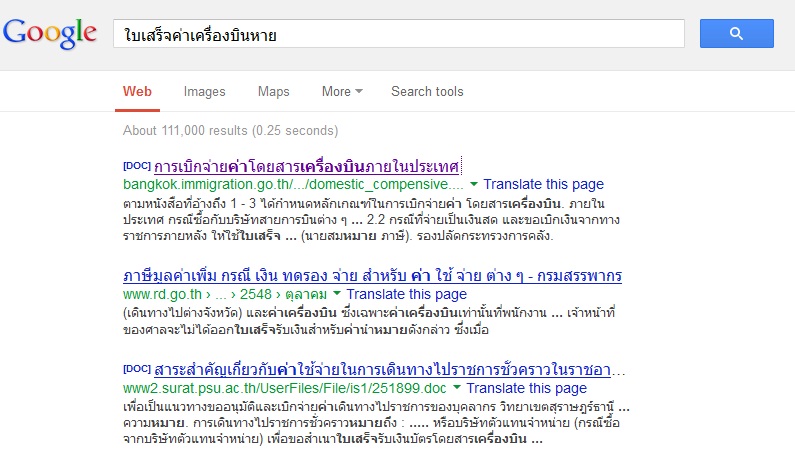795x458 pixels.
Task: Open the first result from bangkok.immigration.go.th
Action: tap(307, 166)
